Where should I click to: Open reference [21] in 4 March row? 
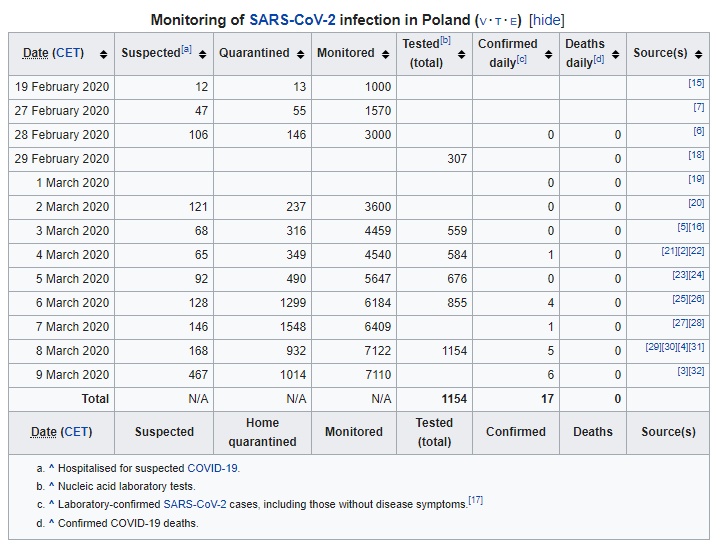669,251
